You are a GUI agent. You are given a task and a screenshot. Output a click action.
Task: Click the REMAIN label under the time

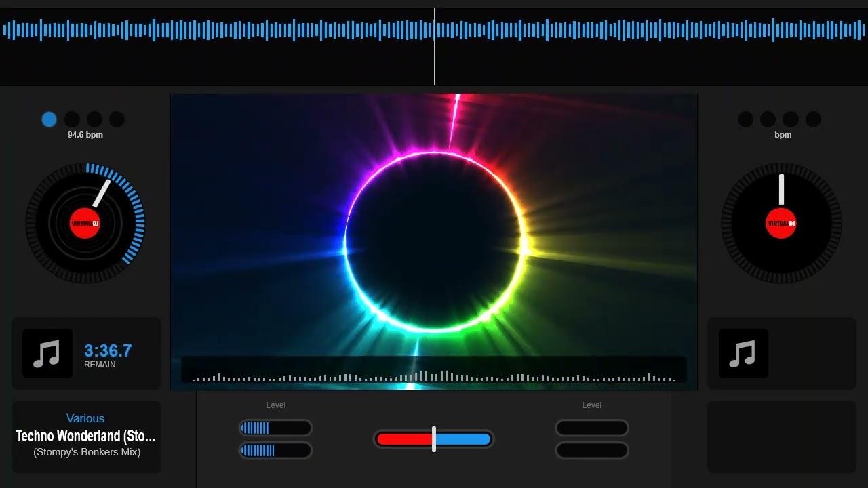click(100, 365)
